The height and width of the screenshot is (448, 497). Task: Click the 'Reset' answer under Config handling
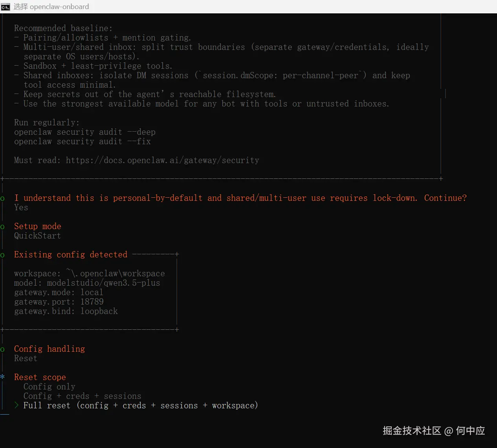coord(26,358)
